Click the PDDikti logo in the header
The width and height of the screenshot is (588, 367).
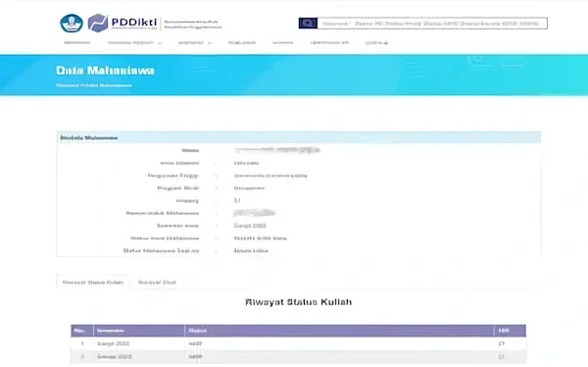[122, 23]
